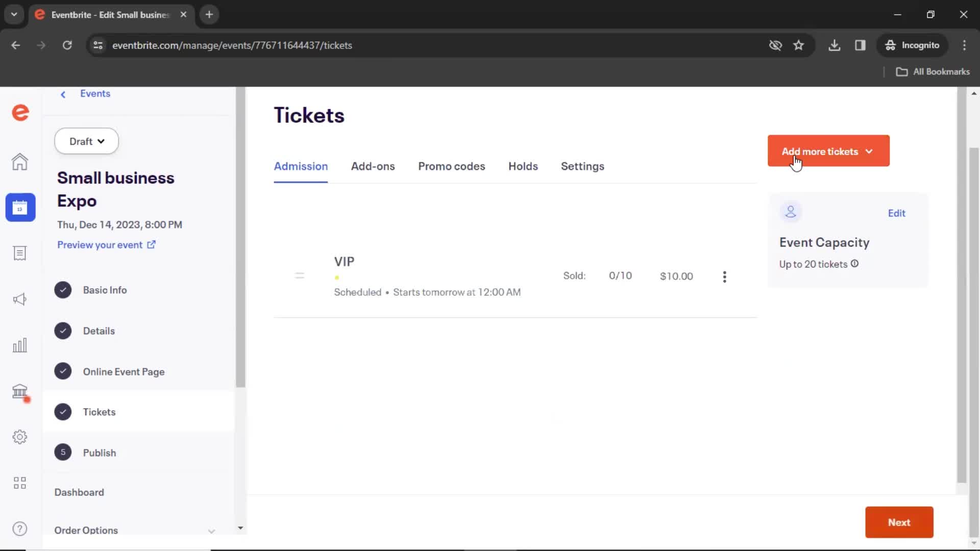980x551 pixels.
Task: Click the $10.00 ticket price
Action: click(x=676, y=276)
